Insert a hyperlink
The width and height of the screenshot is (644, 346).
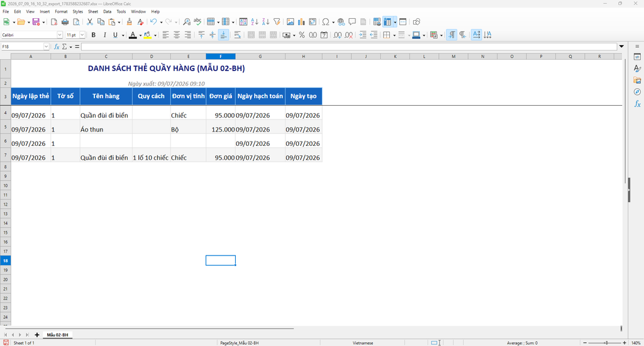point(341,22)
